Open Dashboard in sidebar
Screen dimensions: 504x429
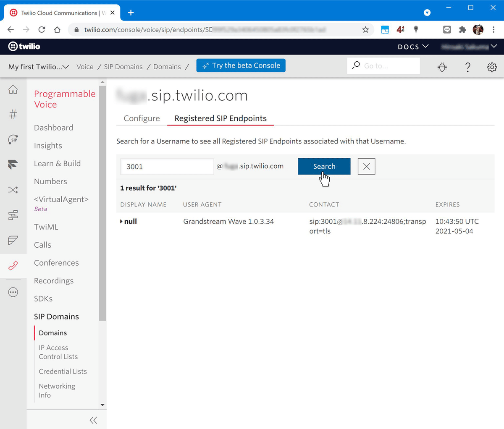(53, 128)
